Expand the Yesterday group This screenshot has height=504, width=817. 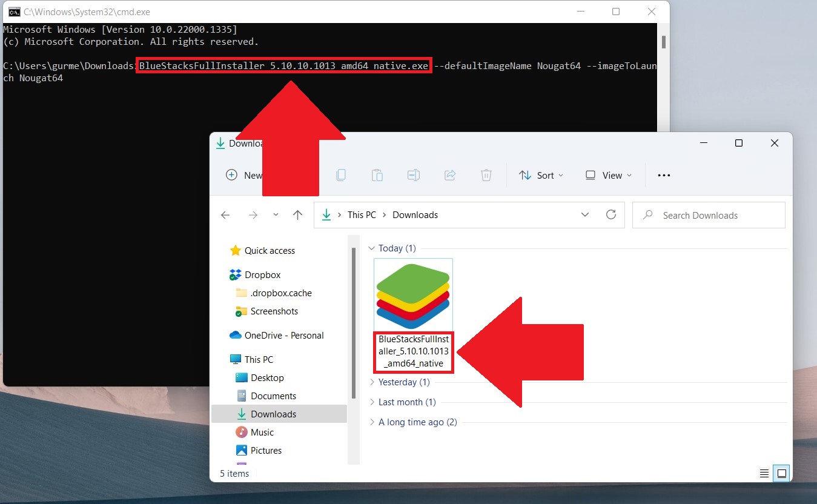click(x=371, y=382)
